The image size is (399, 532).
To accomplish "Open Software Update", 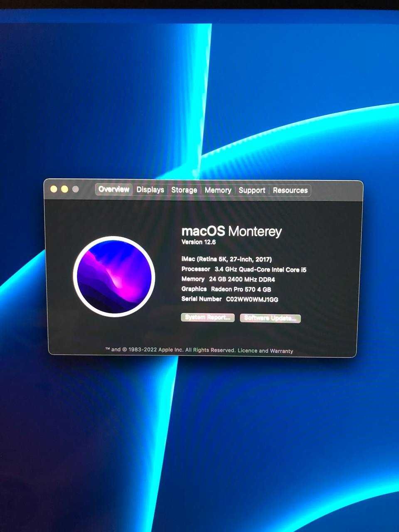I will click(x=270, y=318).
